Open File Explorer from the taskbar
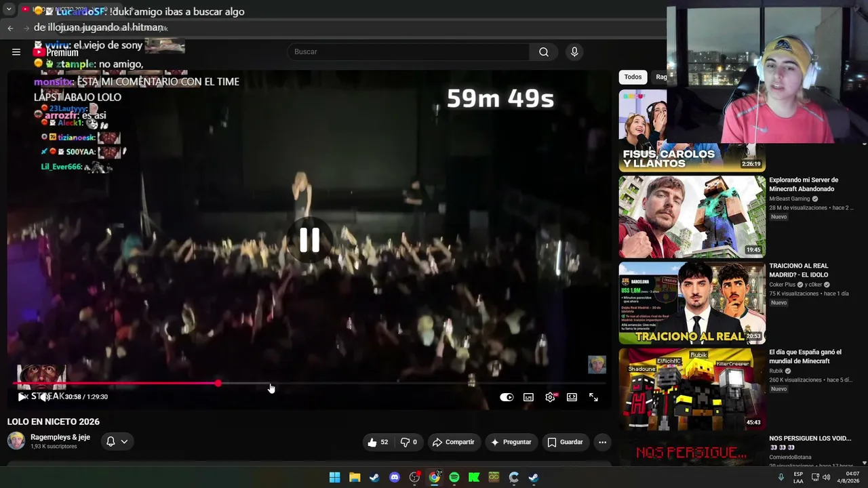Viewport: 868px width, 488px height. click(x=355, y=477)
